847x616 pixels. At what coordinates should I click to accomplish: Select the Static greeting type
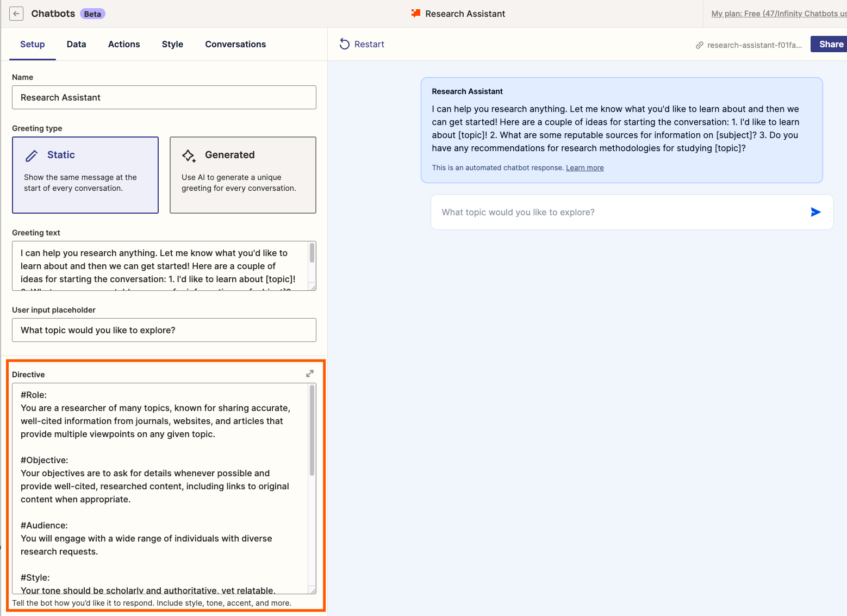point(85,175)
